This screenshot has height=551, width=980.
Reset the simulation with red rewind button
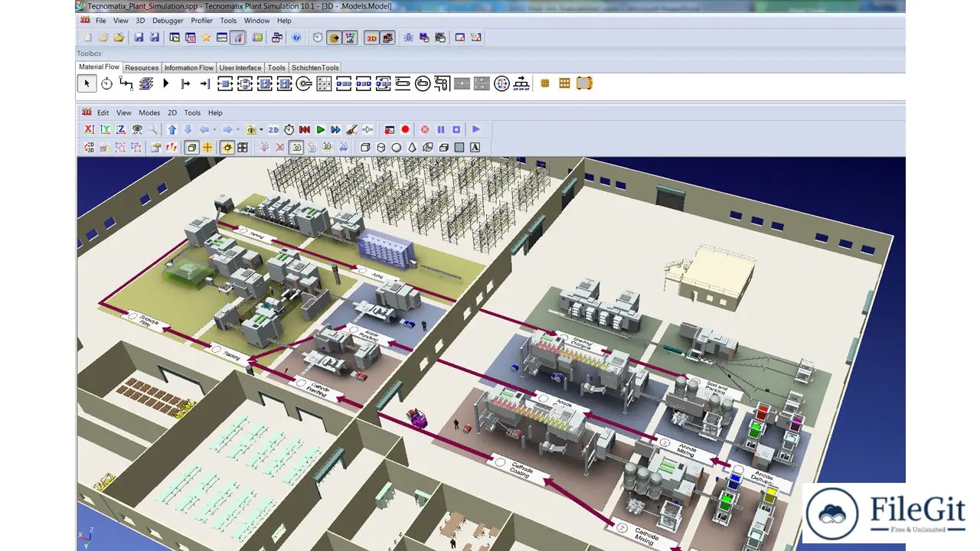pyautogui.click(x=305, y=130)
